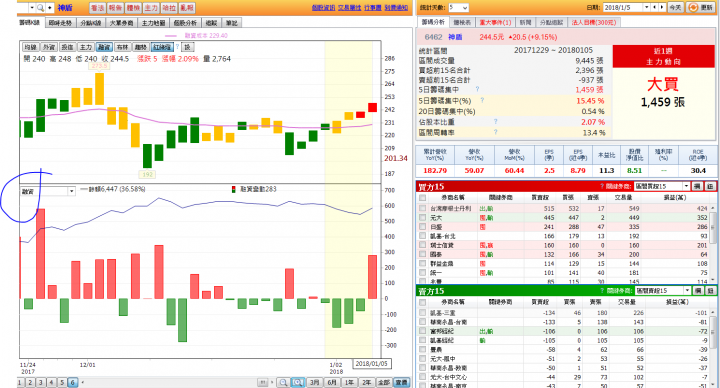
Task: Check the 凱基-台北 row checkbox in 買方15
Action: [422, 236]
